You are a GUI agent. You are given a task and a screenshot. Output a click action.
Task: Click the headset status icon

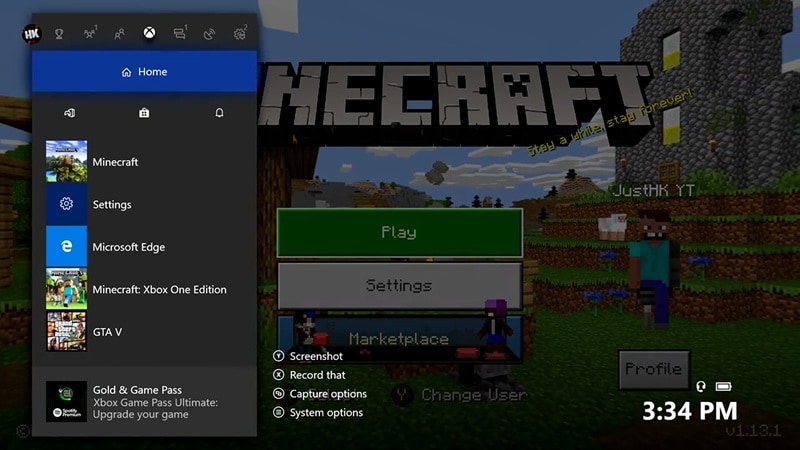(x=701, y=387)
